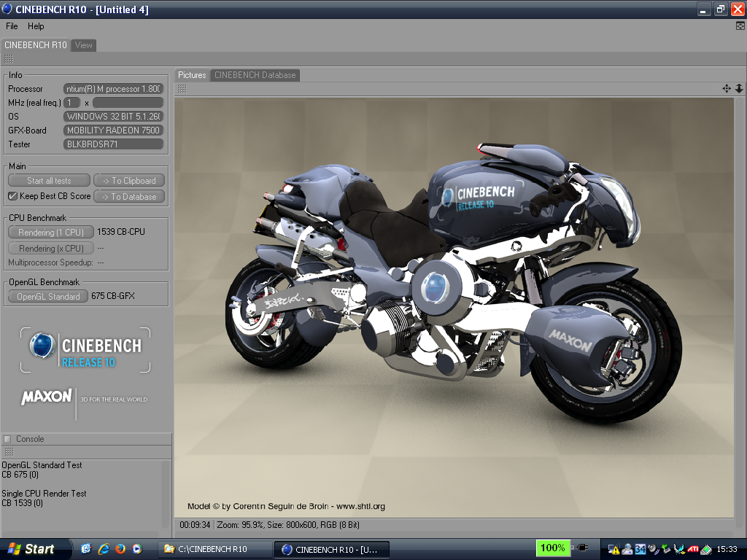Click the blue 34 tray icon
This screenshot has height=560, width=747.
tap(640, 549)
